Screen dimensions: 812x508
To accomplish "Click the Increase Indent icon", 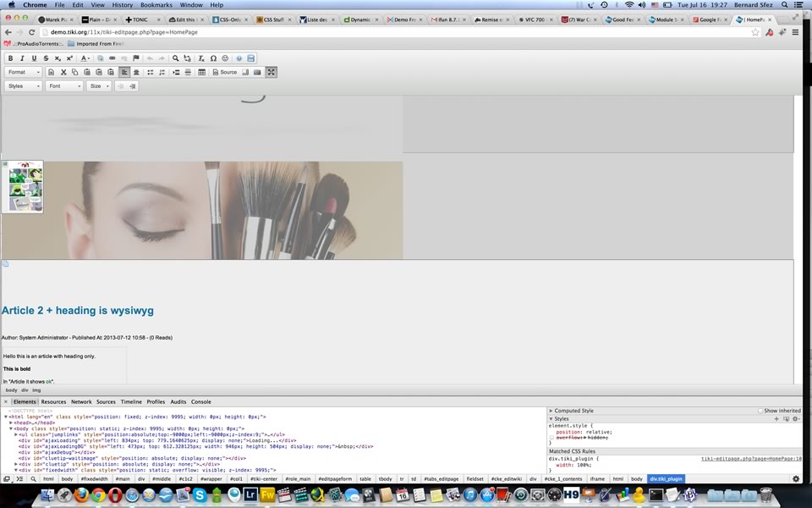I will pos(176,72).
